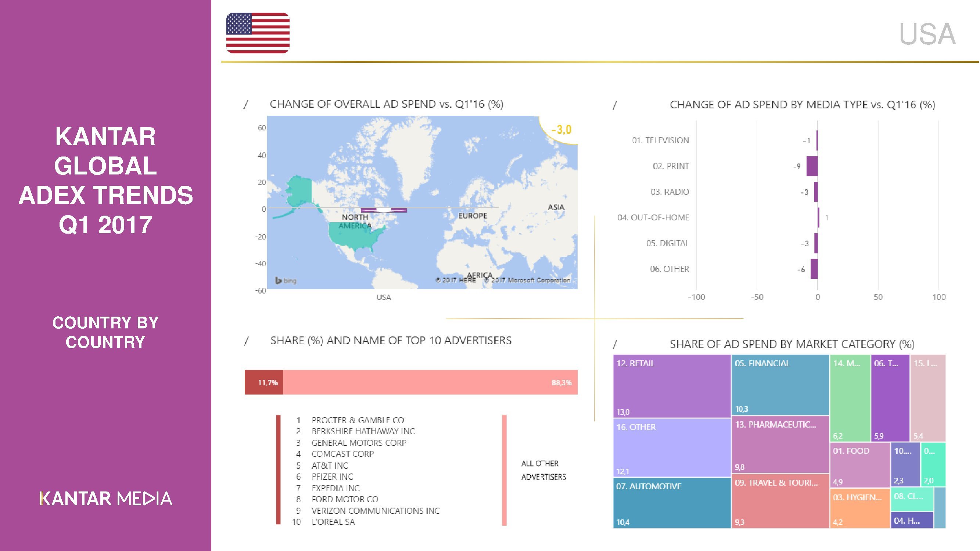This screenshot has width=980, height=551.
Task: Click the Market Category chart title
Action: tap(792, 344)
